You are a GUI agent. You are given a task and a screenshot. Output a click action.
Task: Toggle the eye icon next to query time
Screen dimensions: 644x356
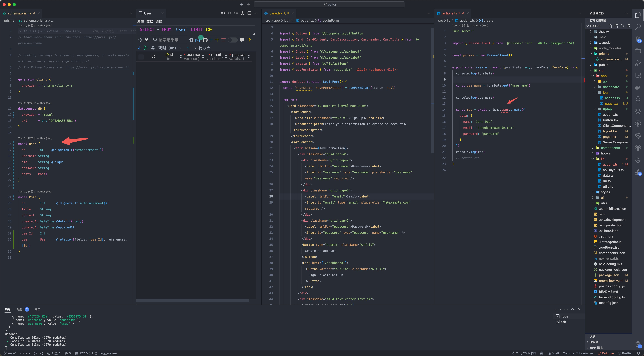(x=153, y=48)
